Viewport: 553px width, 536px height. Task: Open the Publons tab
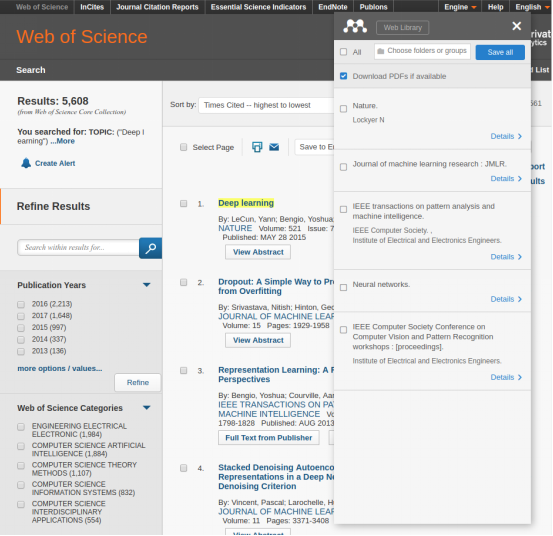tap(373, 7)
